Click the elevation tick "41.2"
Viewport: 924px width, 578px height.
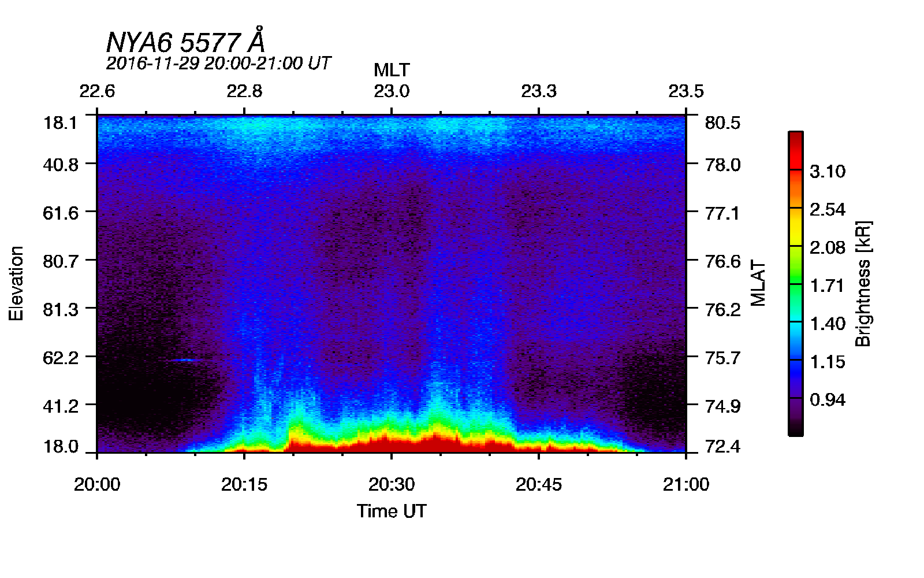61,406
